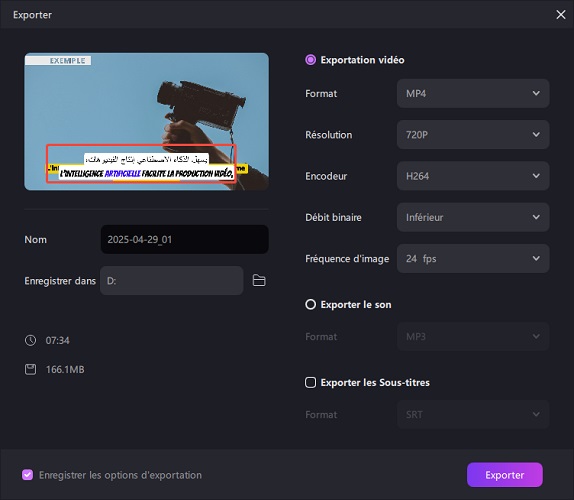The width and height of the screenshot is (574, 500).
Task: Click the 07:34 duration text
Action: (x=57, y=340)
